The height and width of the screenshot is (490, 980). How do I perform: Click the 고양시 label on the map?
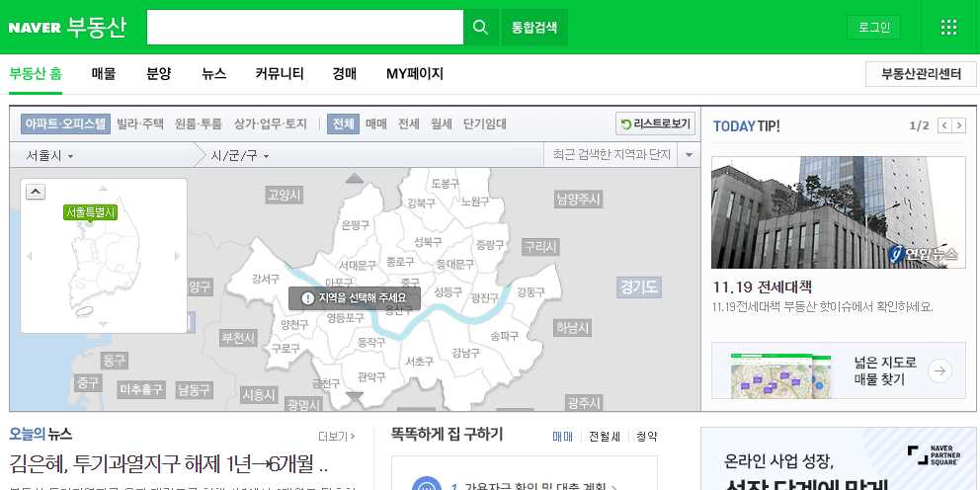285,195
